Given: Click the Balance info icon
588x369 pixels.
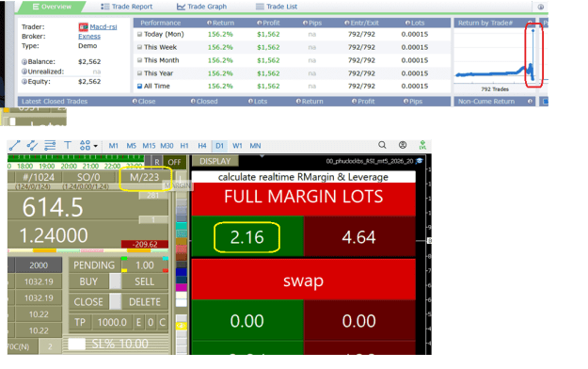Looking at the screenshot, I should coord(24,61).
